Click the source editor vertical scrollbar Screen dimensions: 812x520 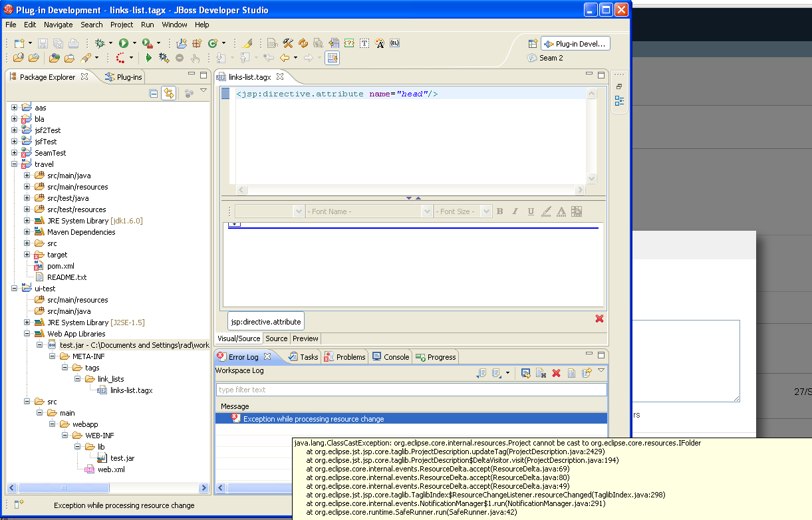[x=591, y=136]
